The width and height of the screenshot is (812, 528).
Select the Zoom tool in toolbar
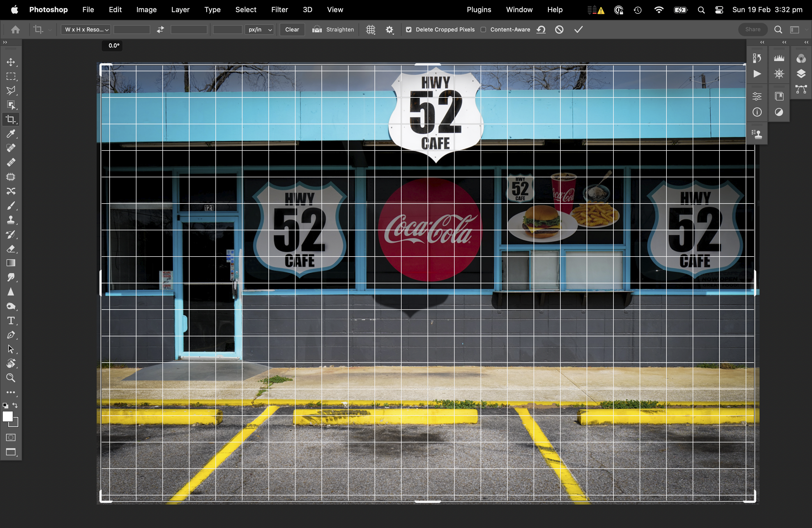(11, 378)
